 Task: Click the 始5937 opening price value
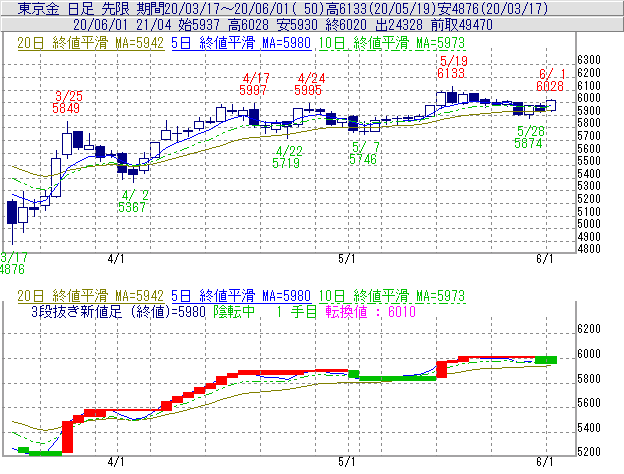click(x=199, y=25)
